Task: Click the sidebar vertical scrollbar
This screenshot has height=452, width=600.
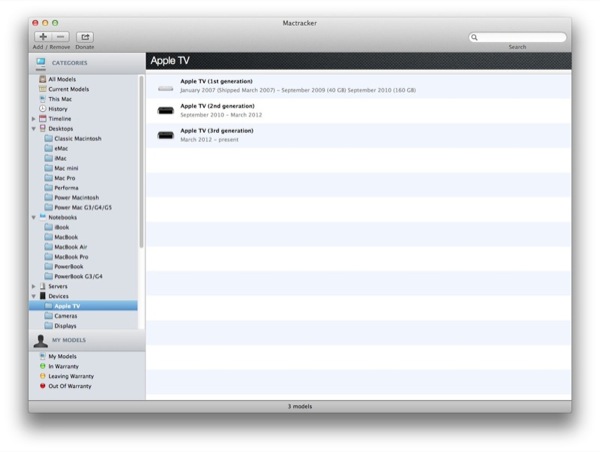Action: 141,162
